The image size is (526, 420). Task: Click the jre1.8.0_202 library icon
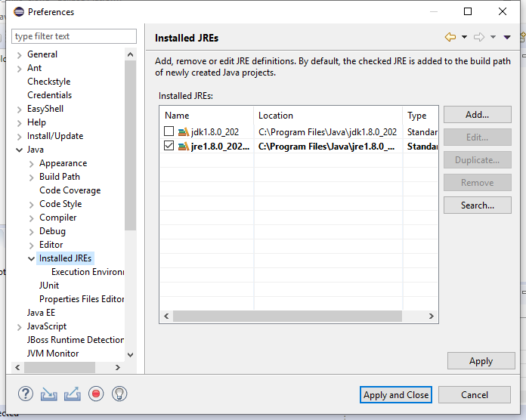184,147
